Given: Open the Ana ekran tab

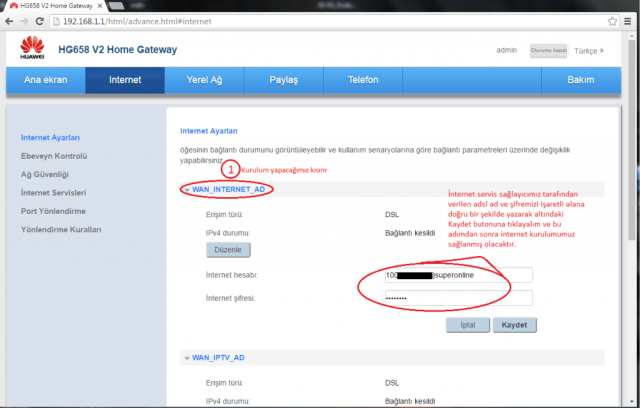Looking at the screenshot, I should [x=45, y=79].
